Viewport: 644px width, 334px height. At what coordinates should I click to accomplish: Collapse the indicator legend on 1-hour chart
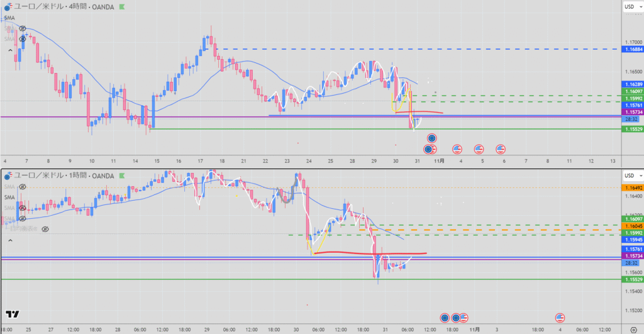[x=10, y=240]
